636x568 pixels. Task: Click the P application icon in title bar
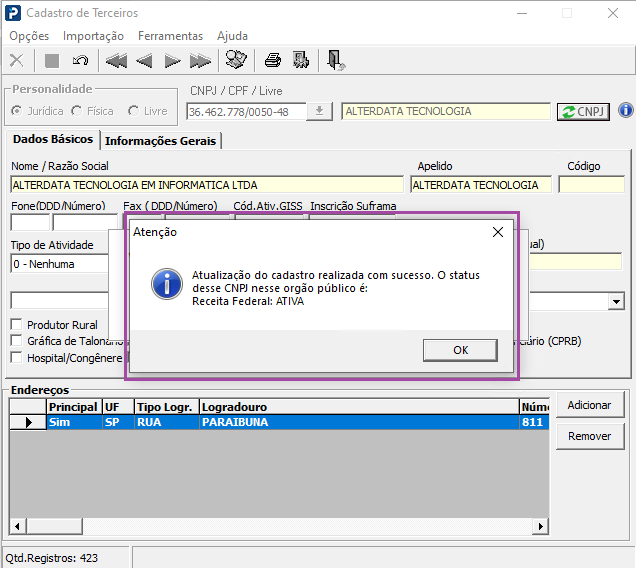point(13,13)
